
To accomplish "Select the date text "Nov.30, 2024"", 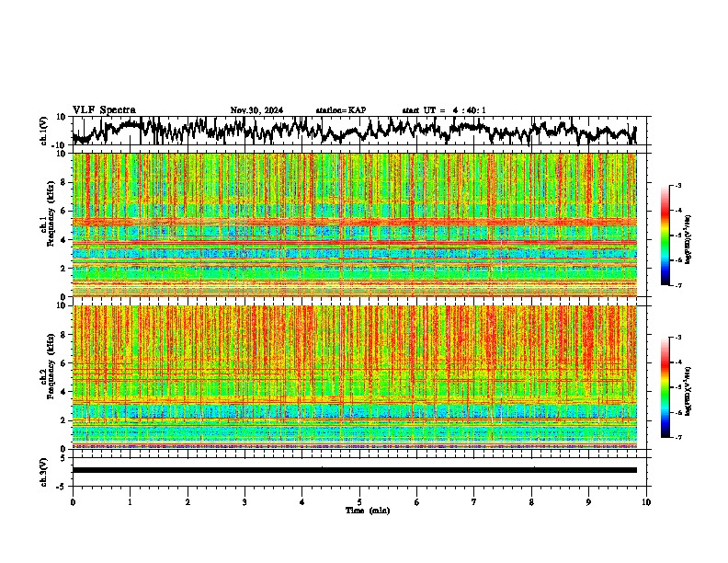I will [x=256, y=110].
